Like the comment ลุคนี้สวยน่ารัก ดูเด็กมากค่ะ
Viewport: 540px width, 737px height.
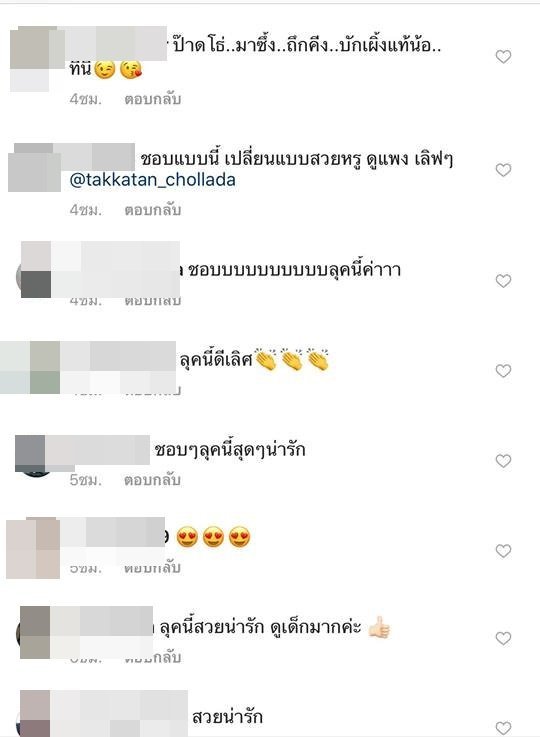503,638
